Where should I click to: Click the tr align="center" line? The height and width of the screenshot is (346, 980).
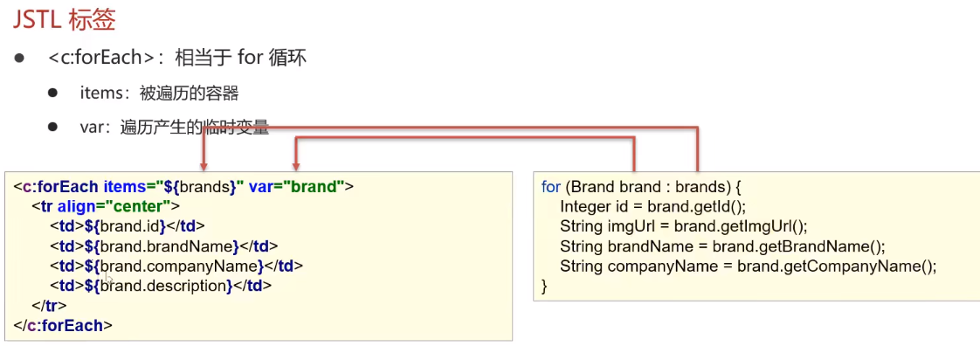click(x=107, y=206)
